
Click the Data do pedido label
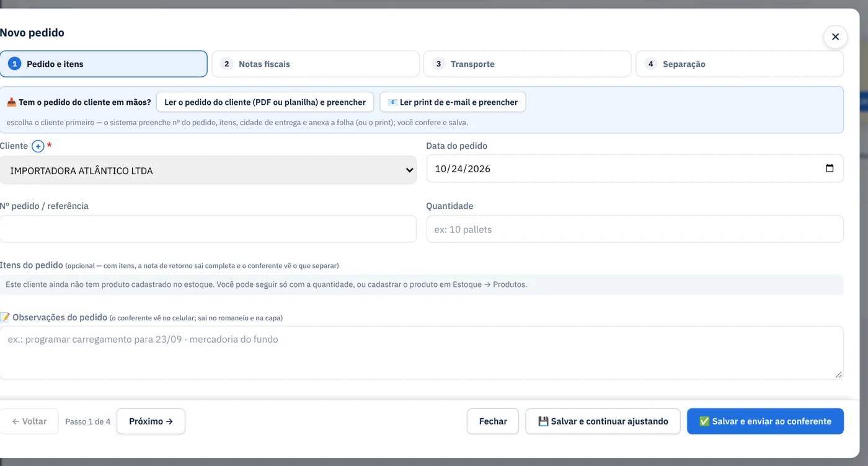coord(456,146)
